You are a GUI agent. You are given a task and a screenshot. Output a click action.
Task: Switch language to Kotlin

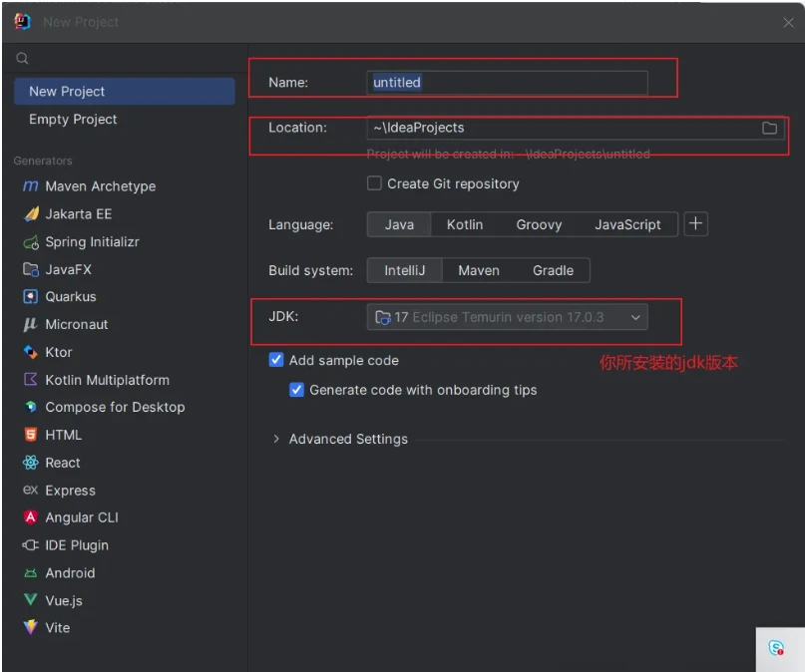[464, 225]
